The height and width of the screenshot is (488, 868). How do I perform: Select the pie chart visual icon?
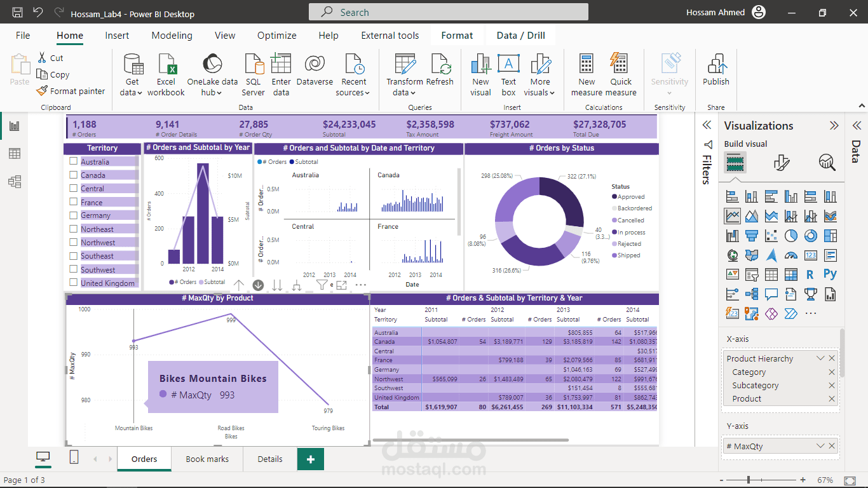[790, 235]
